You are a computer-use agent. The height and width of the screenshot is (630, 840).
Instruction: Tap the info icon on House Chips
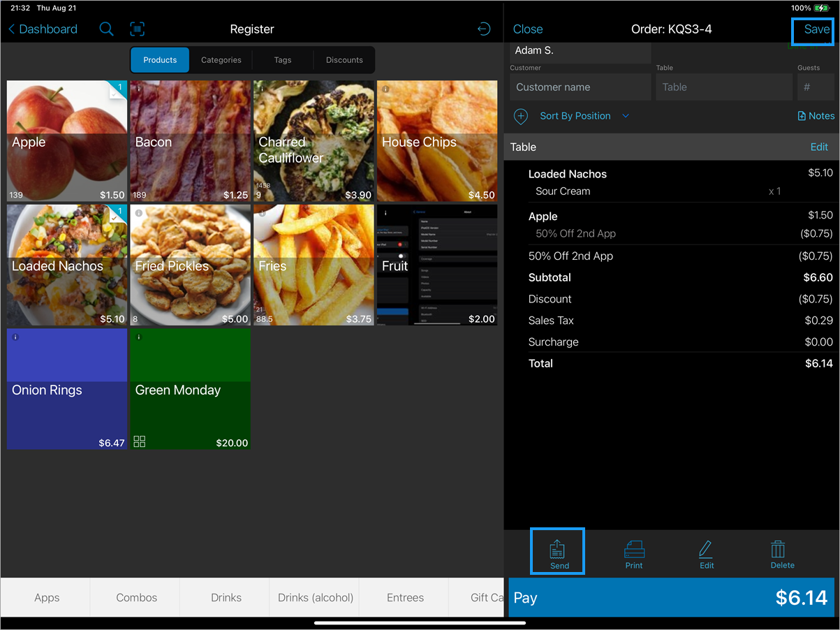point(386,89)
